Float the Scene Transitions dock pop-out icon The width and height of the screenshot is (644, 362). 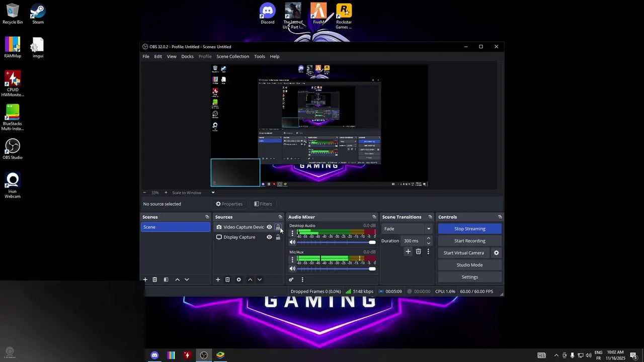(x=430, y=217)
